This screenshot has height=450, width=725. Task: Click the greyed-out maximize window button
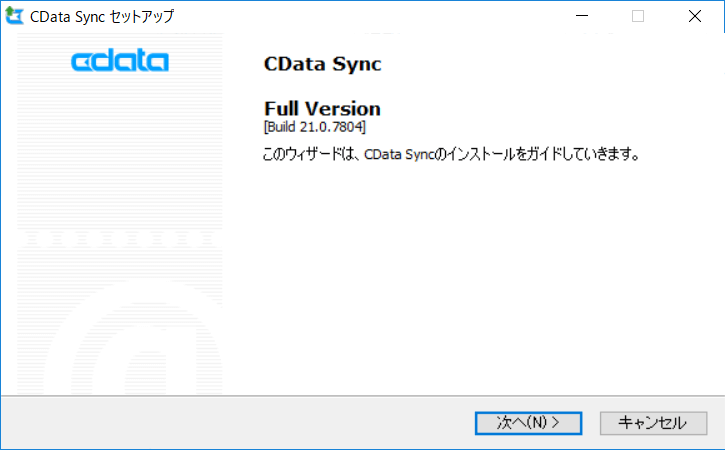tap(638, 16)
